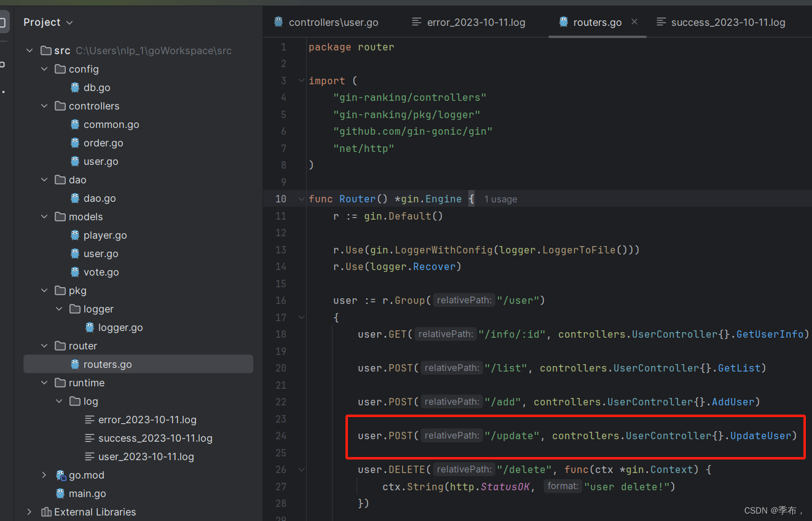Image resolution: width=812 pixels, height=521 pixels.
Task: Open the more tool windows icon
Action: (4, 92)
